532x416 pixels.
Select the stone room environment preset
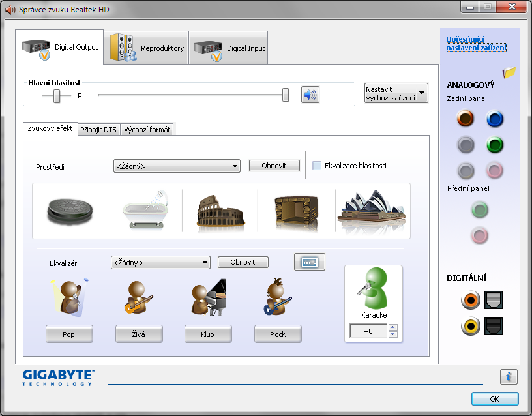pyautogui.click(x=296, y=213)
